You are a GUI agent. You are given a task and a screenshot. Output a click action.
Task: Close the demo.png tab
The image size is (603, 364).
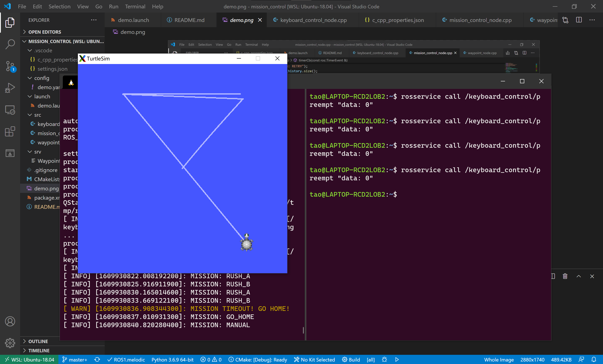point(260,20)
